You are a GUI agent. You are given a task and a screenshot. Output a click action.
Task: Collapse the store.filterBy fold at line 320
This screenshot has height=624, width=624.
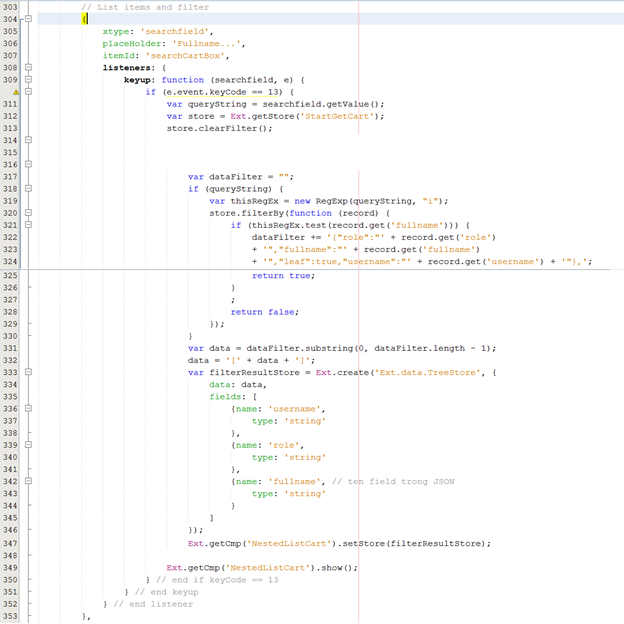28,213
